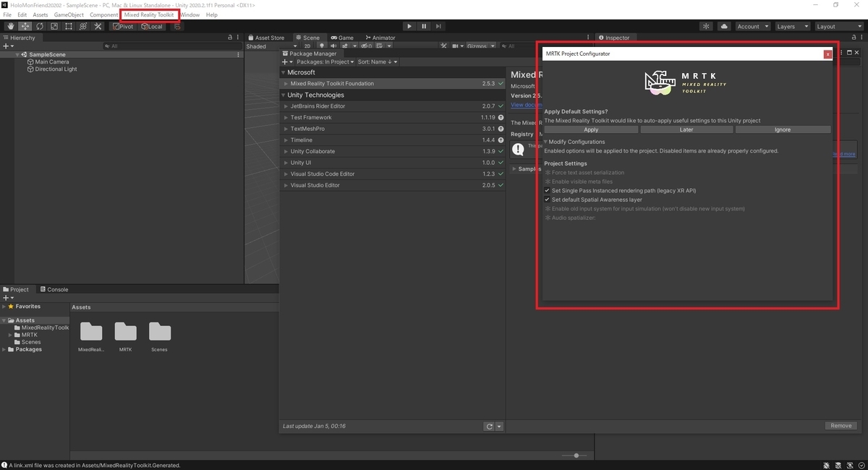The image size is (868, 470).
Task: Click the MixedReality folder thumbnail in Assets
Action: pos(91,331)
